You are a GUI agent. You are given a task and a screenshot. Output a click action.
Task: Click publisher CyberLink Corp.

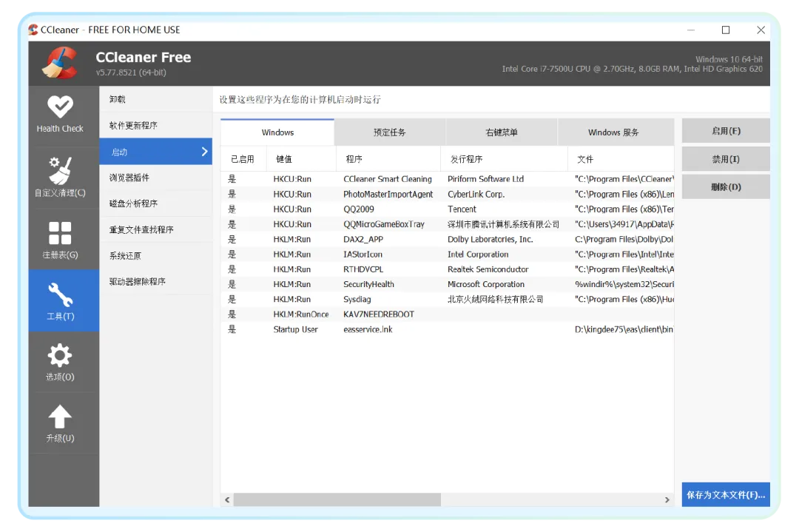point(476,194)
